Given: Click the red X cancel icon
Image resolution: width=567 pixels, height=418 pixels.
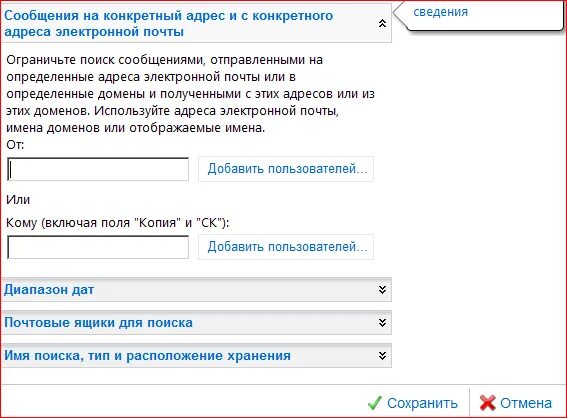Looking at the screenshot, I should tap(487, 403).
